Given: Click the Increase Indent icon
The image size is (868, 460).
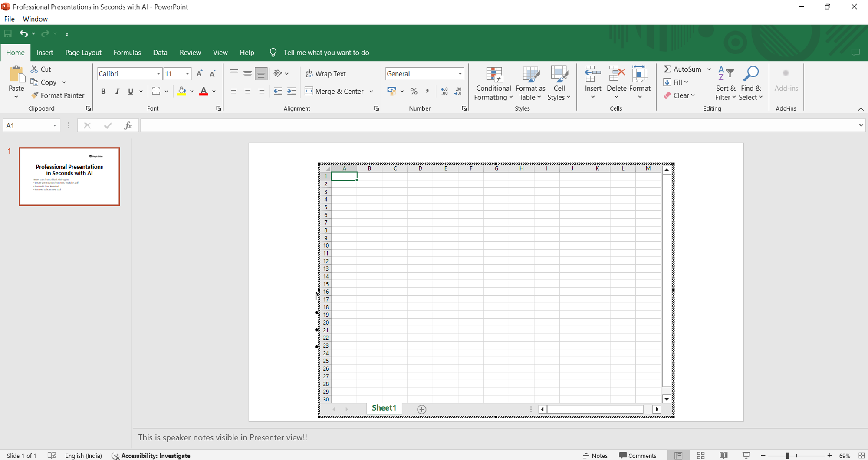Looking at the screenshot, I should (292, 91).
